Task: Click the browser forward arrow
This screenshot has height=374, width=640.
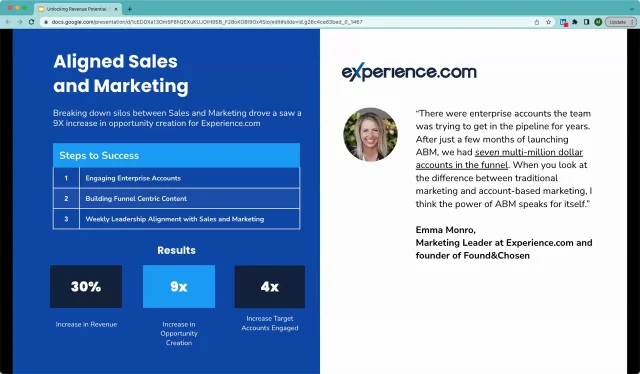Action: coord(20,22)
